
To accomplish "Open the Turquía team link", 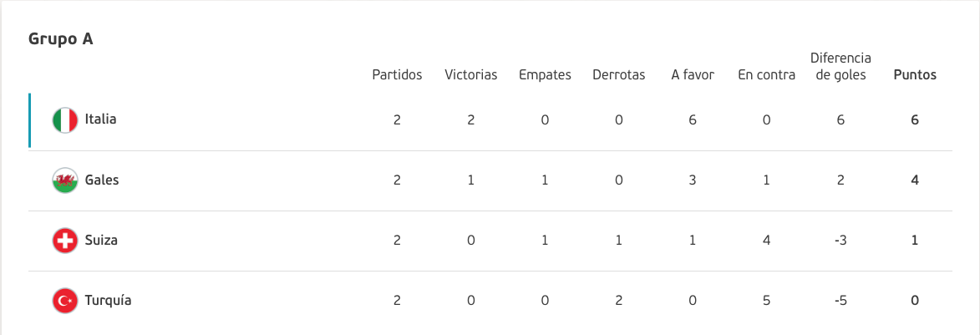I will coord(108,301).
